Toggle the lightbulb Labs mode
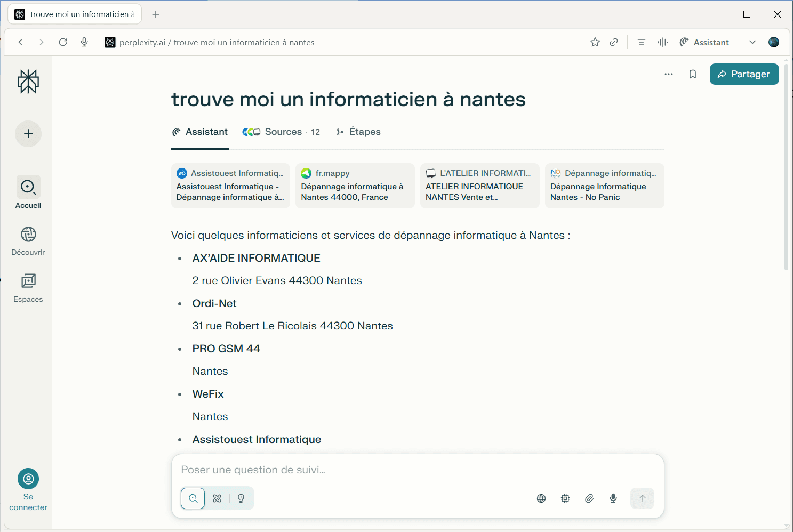Image resolution: width=793 pixels, height=532 pixels. (241, 498)
